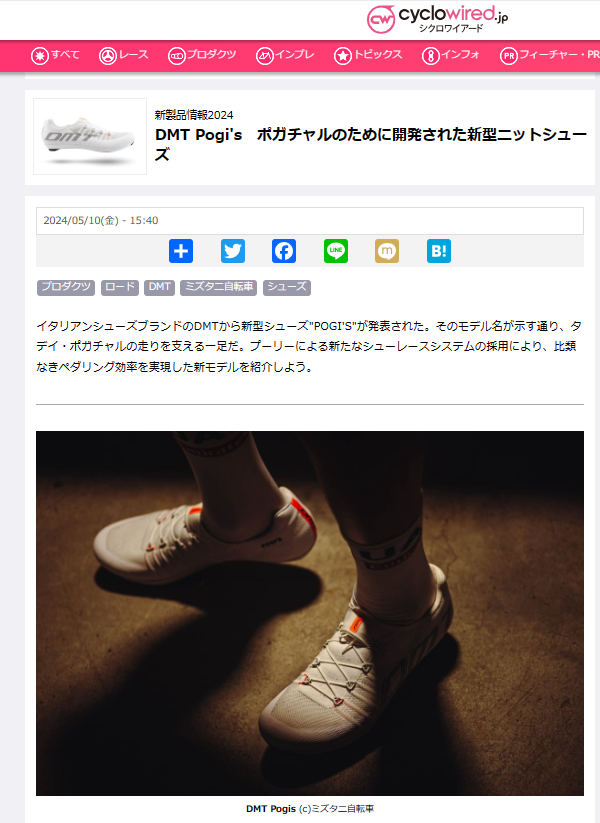Open the ミズタニ自転車 tag
The image size is (600, 823).
click(218, 287)
